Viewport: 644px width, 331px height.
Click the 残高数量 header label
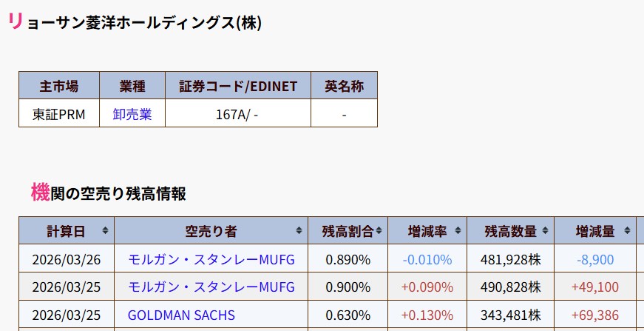(510, 232)
